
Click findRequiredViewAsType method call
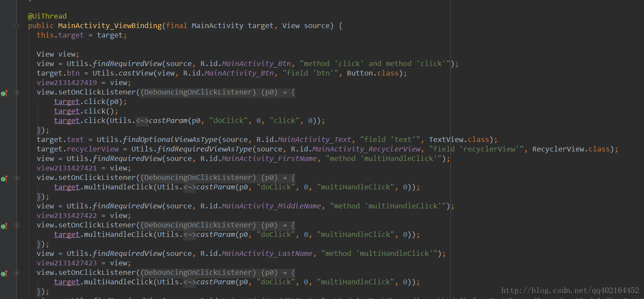[x=205, y=149]
